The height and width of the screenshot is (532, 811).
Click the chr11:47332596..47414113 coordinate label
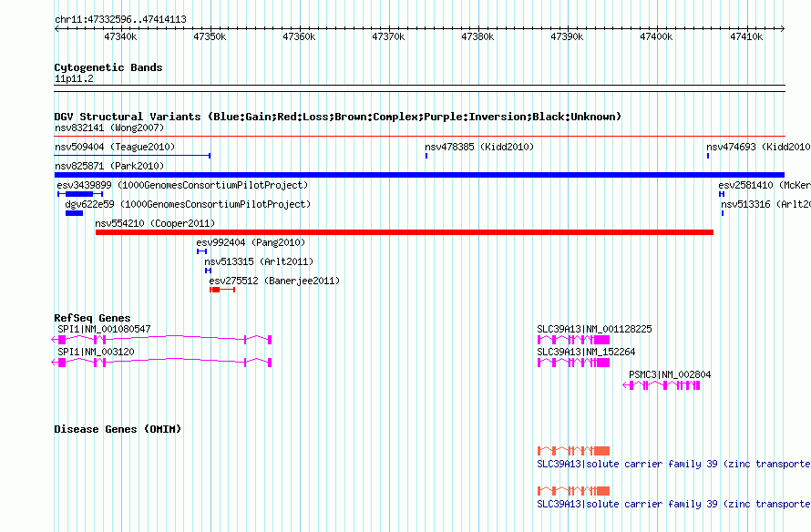click(x=120, y=19)
